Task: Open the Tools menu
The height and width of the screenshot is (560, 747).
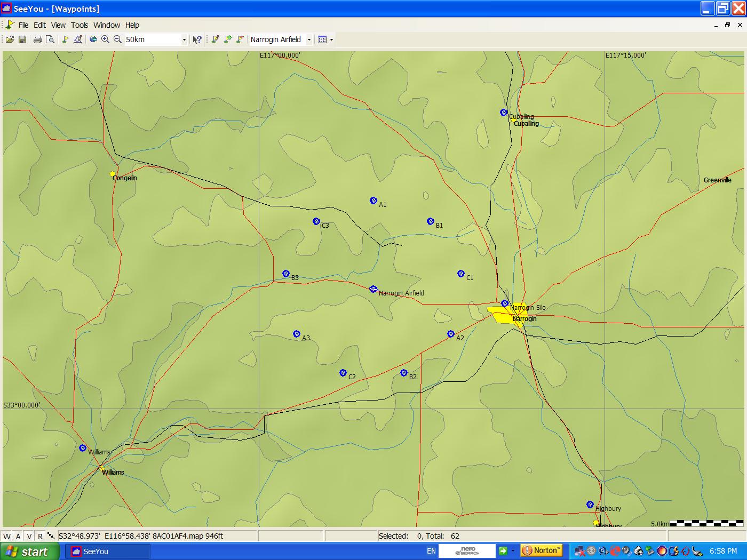Action: click(80, 25)
